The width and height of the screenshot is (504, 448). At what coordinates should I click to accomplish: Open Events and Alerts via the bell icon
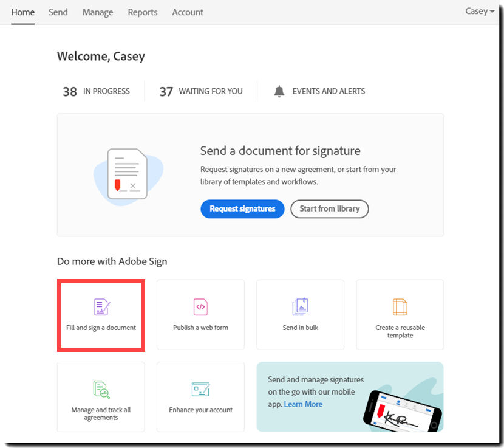(279, 91)
